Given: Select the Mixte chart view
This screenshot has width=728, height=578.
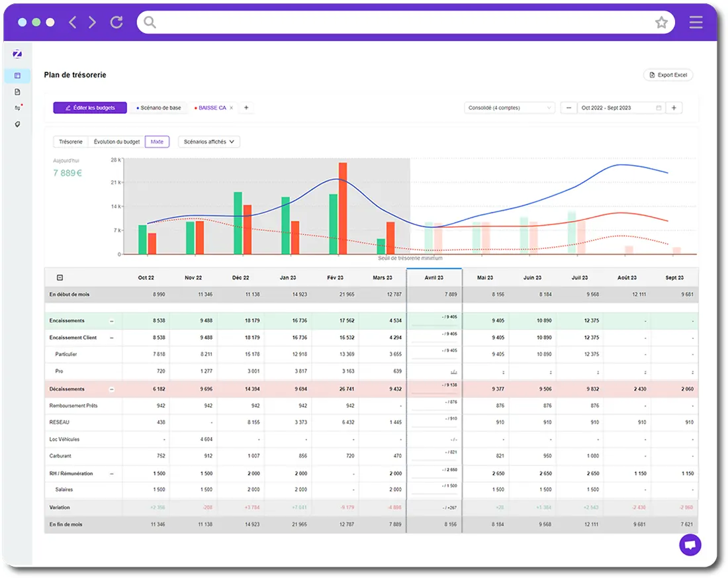Looking at the screenshot, I should tap(158, 142).
